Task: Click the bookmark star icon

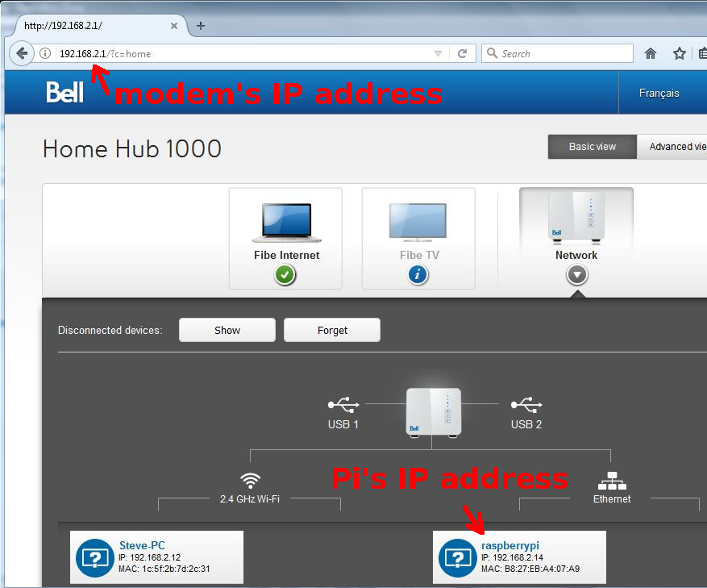Action: tap(679, 54)
